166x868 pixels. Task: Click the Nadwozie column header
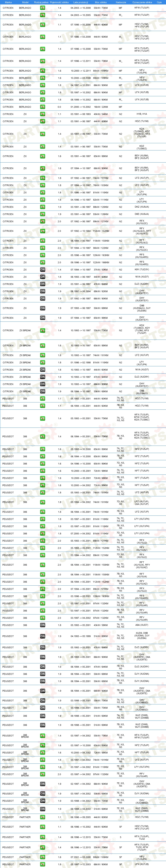(121, 2)
